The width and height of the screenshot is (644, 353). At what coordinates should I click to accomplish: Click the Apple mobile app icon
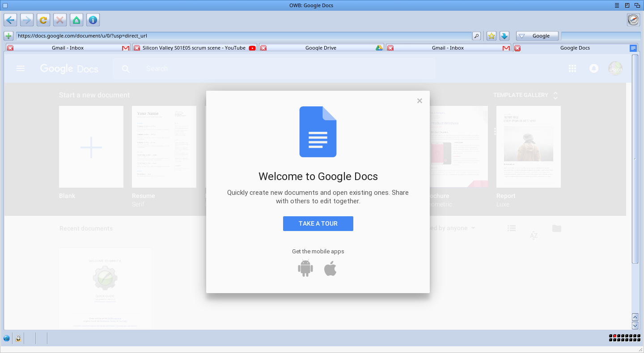click(x=330, y=269)
